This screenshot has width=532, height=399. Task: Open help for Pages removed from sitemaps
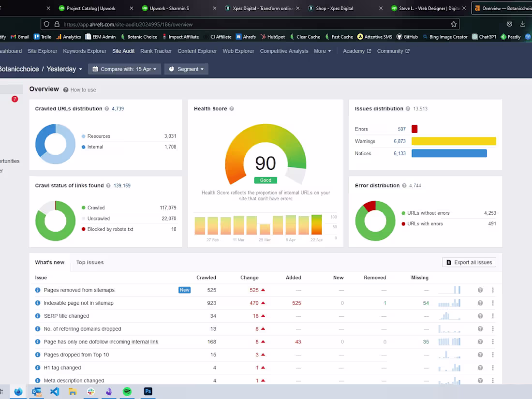(480, 290)
